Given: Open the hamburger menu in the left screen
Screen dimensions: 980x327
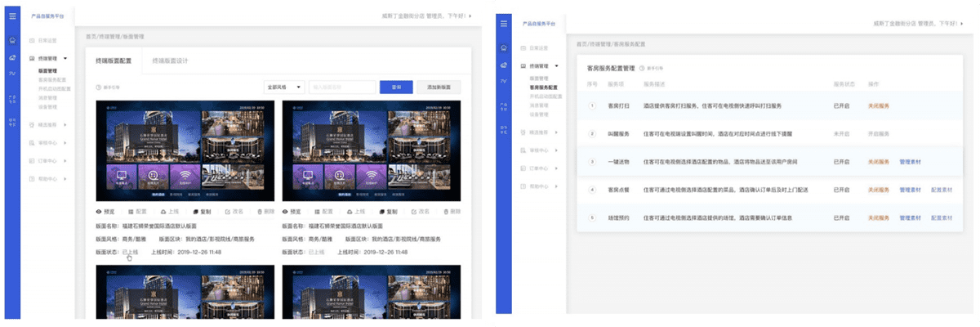Looking at the screenshot, I should [12, 15].
